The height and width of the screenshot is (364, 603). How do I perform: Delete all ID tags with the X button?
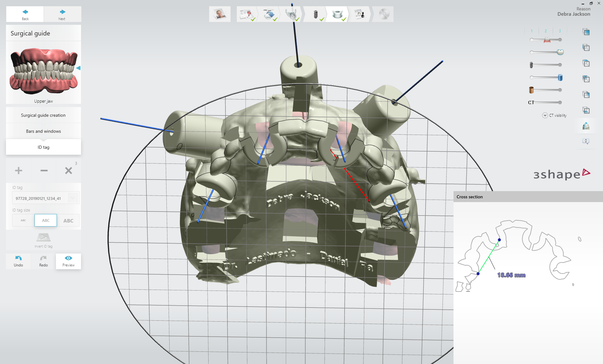coord(68,170)
